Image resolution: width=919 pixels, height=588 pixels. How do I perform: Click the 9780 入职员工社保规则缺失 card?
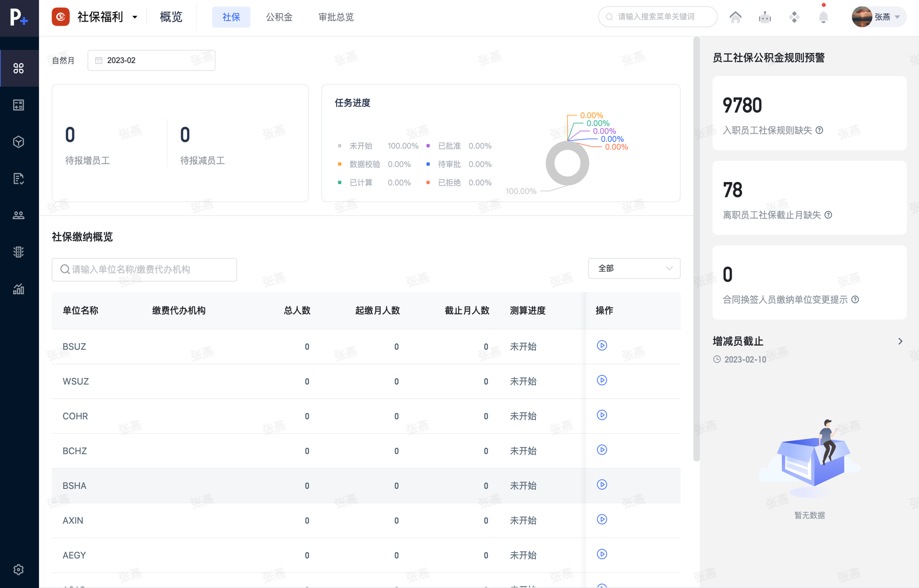coord(809,113)
